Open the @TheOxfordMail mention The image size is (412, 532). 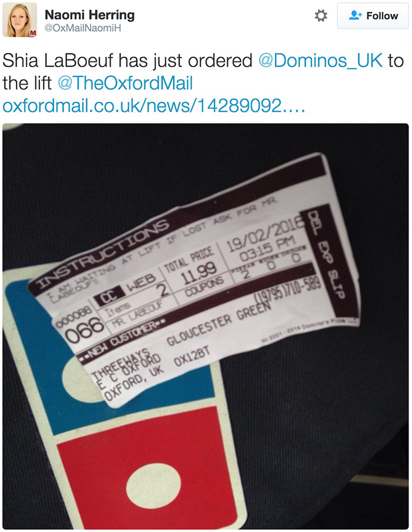tap(125, 83)
